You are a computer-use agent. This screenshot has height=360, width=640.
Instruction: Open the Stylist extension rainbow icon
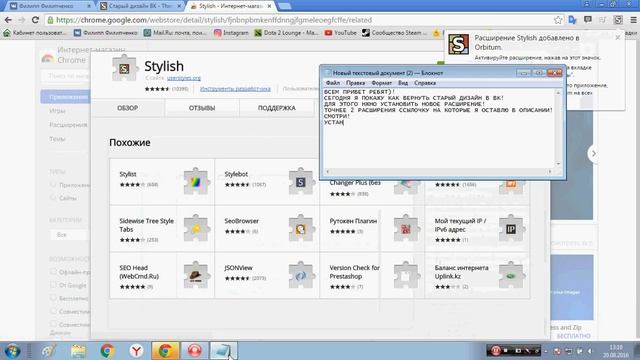point(197,182)
